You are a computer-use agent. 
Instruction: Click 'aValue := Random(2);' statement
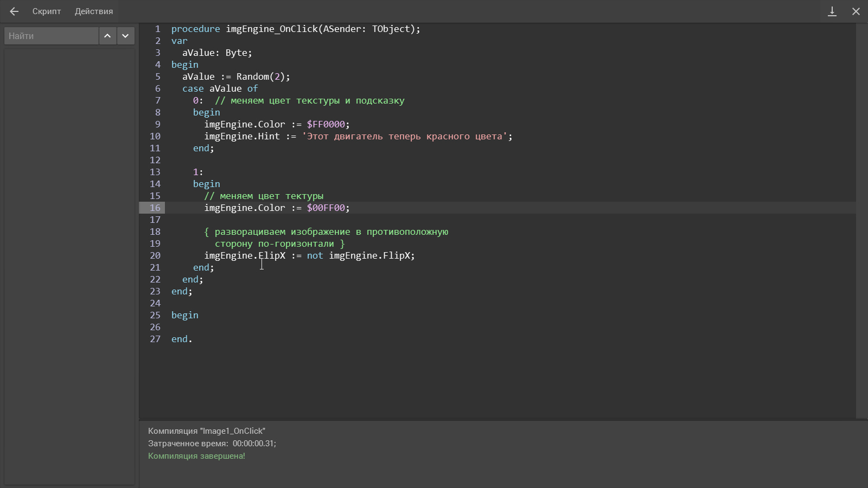[236, 76]
